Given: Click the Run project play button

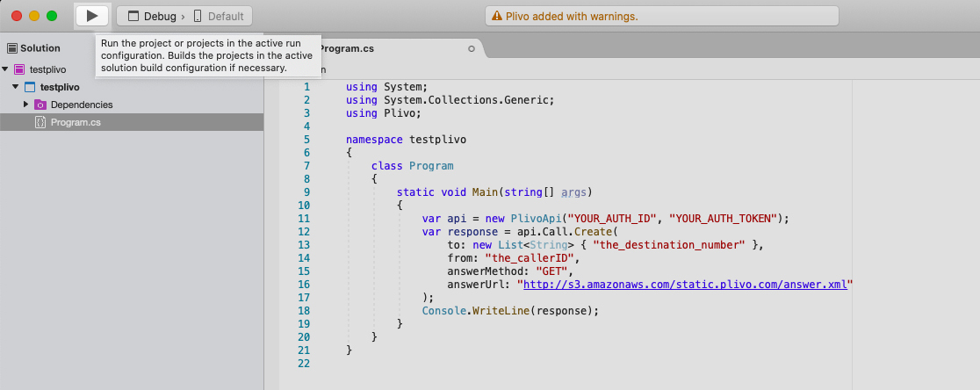Looking at the screenshot, I should click(91, 16).
